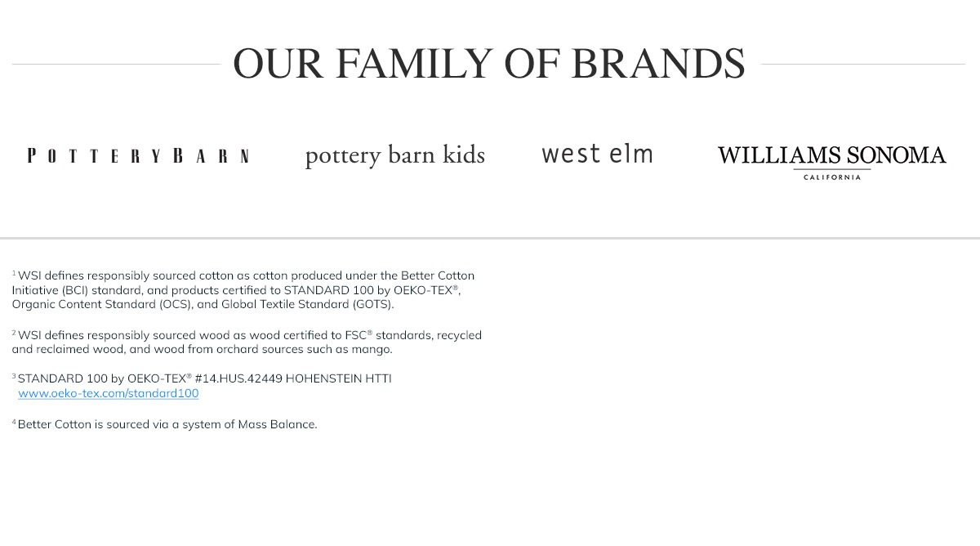
Task: Click the responsibly sourced cotton footnote text
Action: tap(243, 290)
